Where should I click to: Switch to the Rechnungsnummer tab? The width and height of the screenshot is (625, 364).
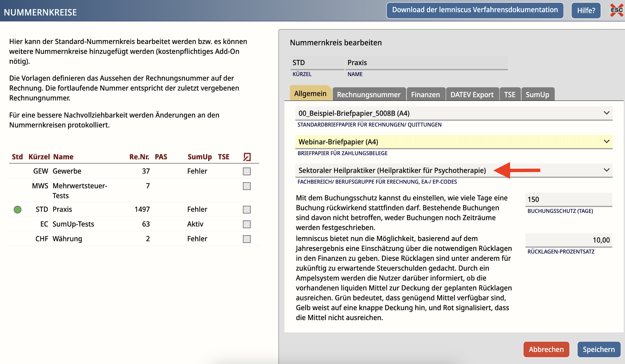click(369, 94)
